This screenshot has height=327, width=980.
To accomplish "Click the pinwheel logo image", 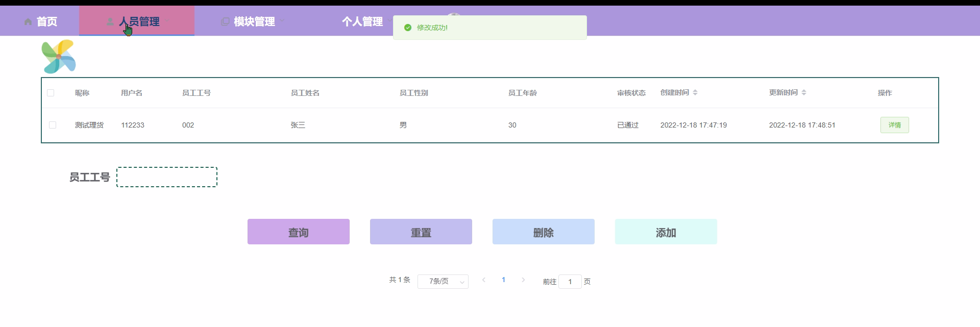I will (59, 57).
